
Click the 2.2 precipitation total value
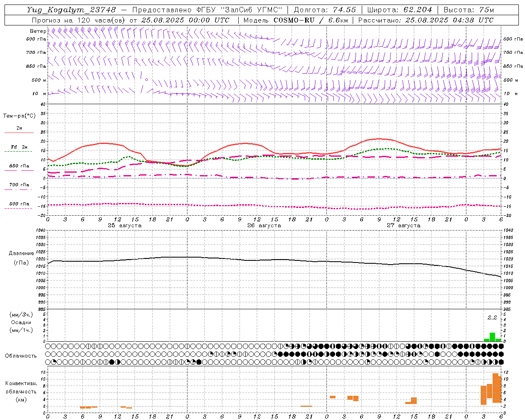[x=492, y=317]
